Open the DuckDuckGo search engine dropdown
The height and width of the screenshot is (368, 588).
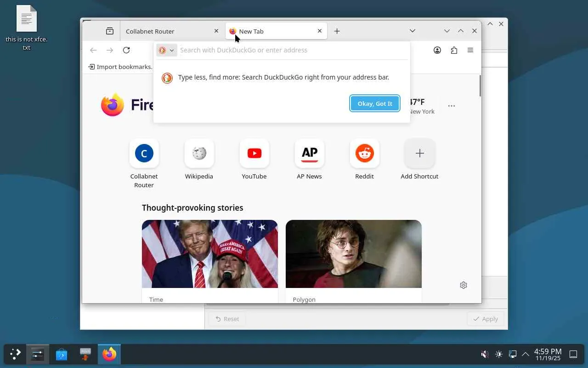166,50
